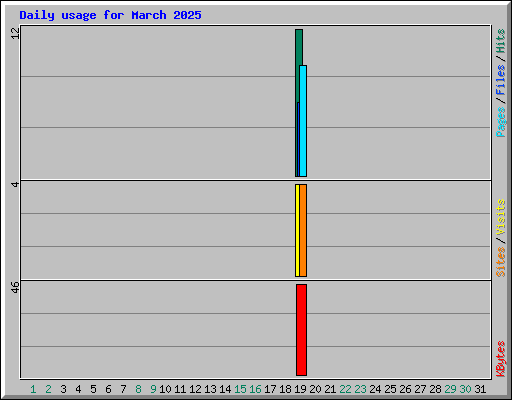
Task: Click day label '12' on x-axis
Action: [195, 389]
